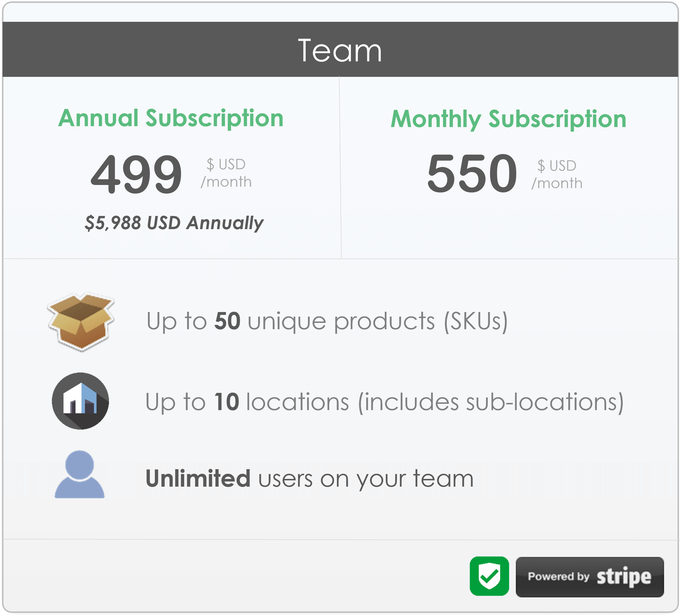681x616 pixels.
Task: Click the blue user silhouette icon
Action: click(80, 474)
